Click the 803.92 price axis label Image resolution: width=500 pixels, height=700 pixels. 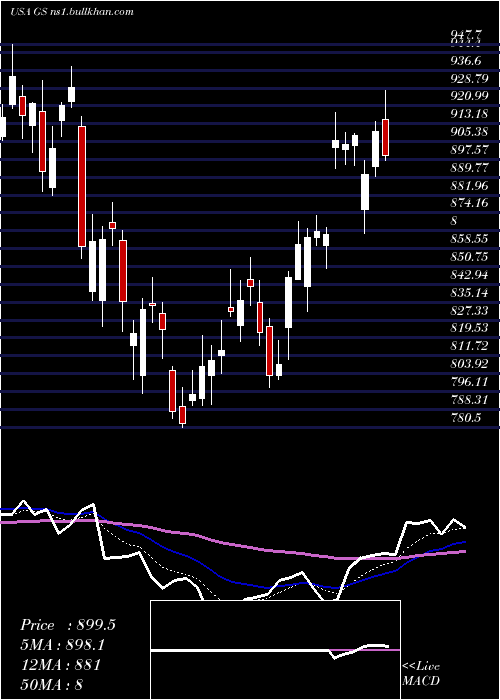click(x=469, y=364)
